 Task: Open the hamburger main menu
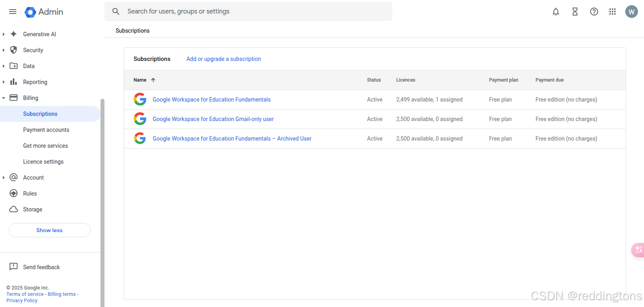click(x=13, y=12)
